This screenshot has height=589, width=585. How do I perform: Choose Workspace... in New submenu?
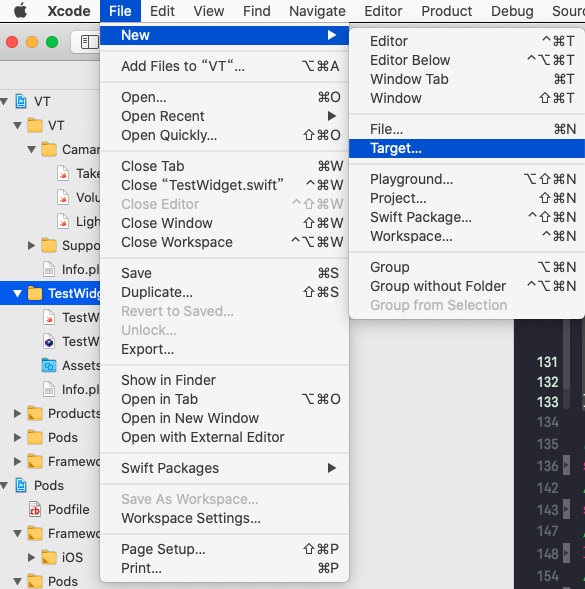(x=467, y=236)
